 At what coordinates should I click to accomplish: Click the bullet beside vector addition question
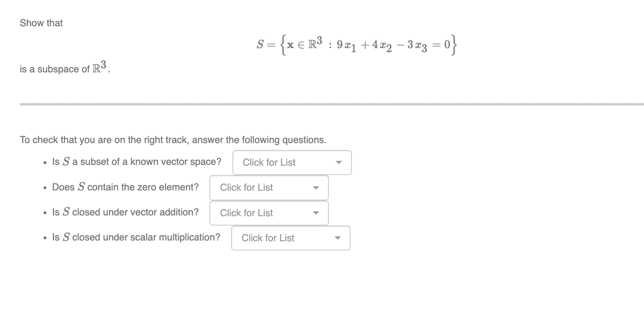click(x=44, y=213)
